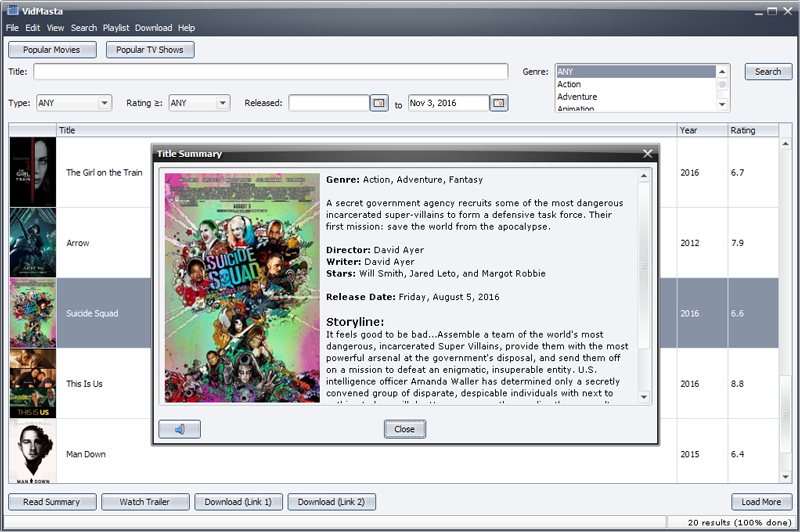
Task: Open the Download menu
Action: tap(153, 28)
